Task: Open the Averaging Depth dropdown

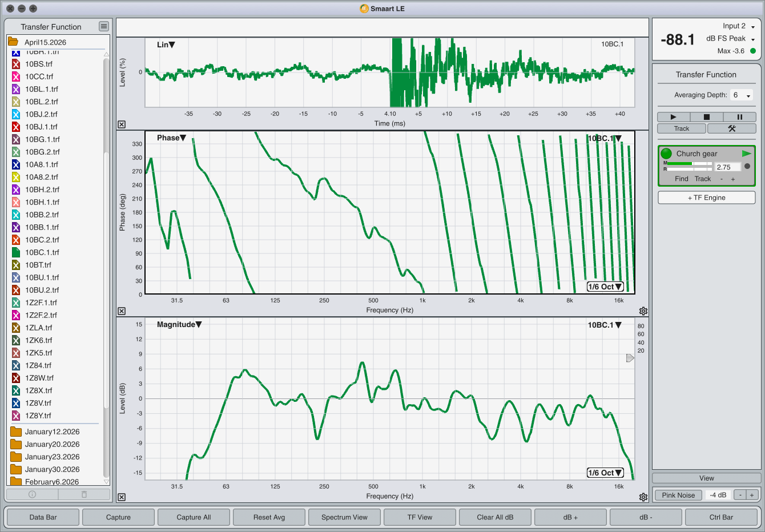Action: point(742,95)
